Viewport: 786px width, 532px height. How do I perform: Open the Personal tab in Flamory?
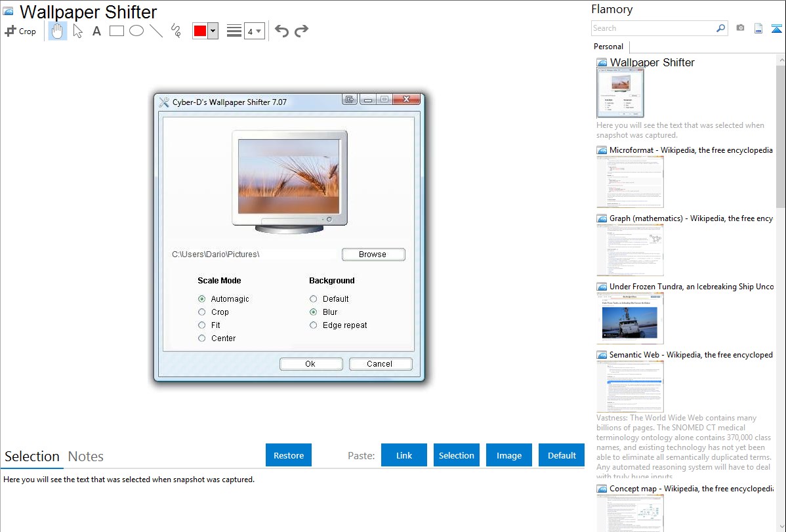coord(609,47)
